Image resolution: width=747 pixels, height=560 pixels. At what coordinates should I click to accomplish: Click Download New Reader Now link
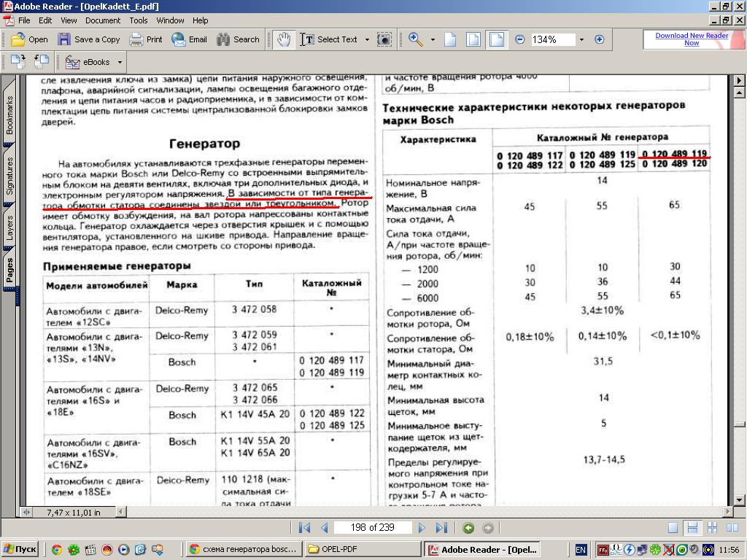692,39
